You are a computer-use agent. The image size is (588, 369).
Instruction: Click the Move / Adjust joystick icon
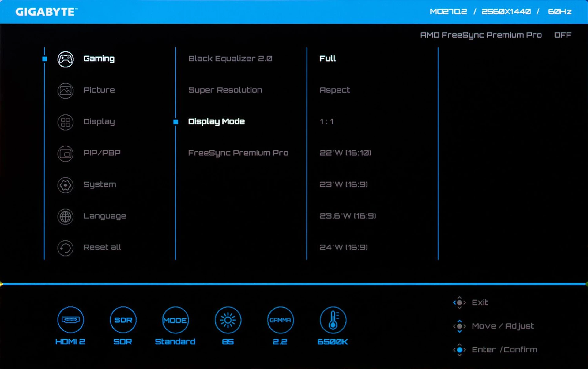point(459,326)
